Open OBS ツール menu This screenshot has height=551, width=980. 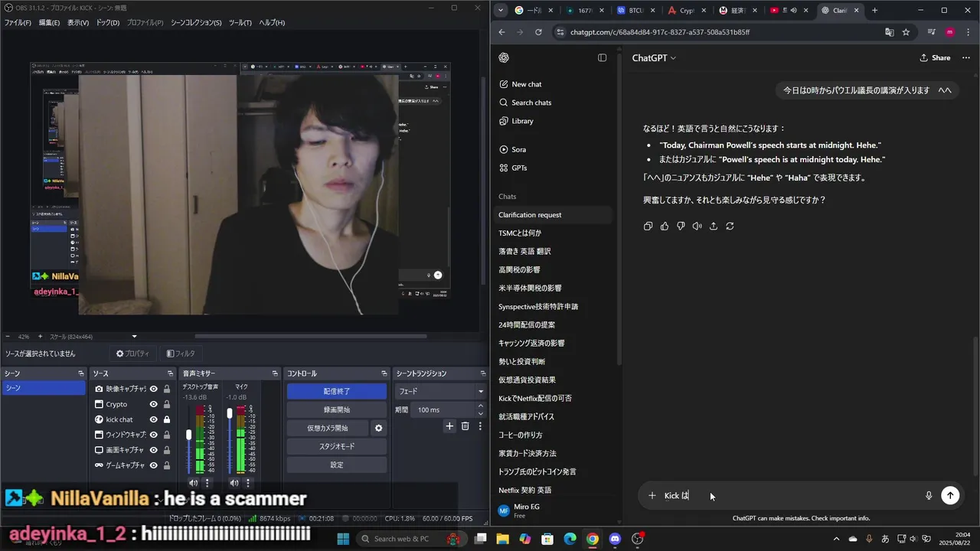pyautogui.click(x=240, y=23)
